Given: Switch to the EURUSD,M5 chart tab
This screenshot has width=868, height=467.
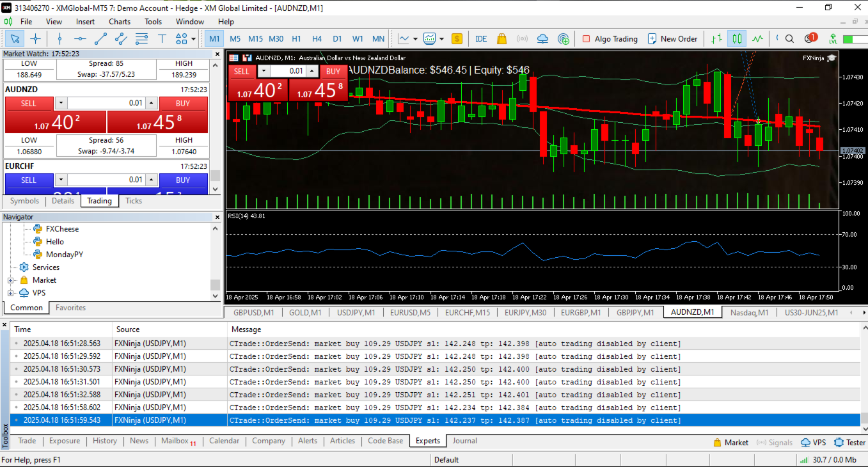Looking at the screenshot, I should 410,312.
